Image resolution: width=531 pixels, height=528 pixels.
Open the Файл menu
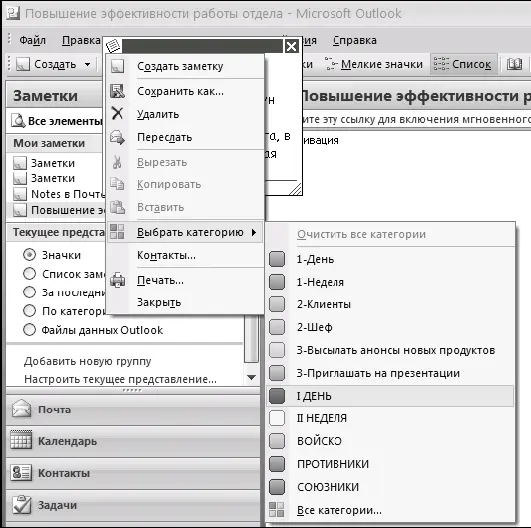(32, 40)
